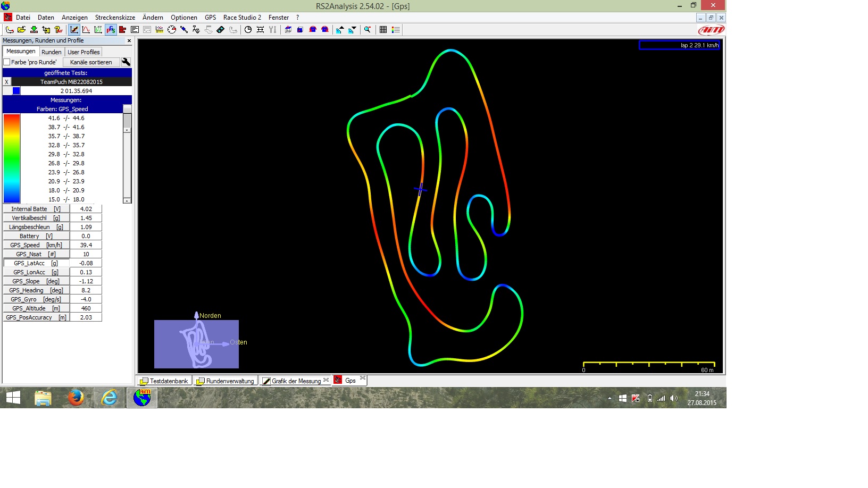The height and width of the screenshot is (488, 868).
Task: Switch to the Runden tab
Action: tap(52, 52)
